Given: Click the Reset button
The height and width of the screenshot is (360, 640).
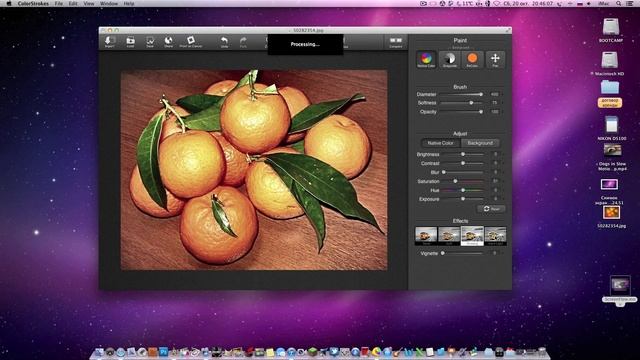Looking at the screenshot, I should tap(491, 209).
